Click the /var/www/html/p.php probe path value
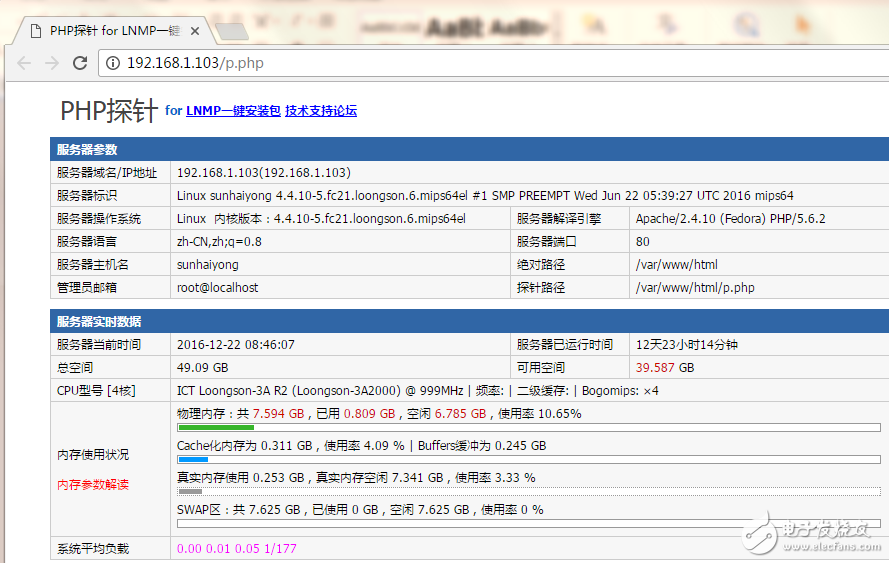 tap(695, 287)
